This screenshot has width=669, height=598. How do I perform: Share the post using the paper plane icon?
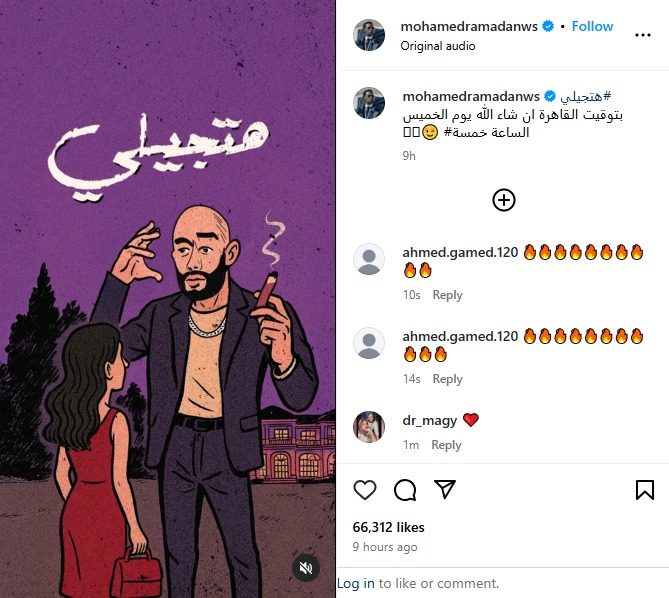coord(445,489)
